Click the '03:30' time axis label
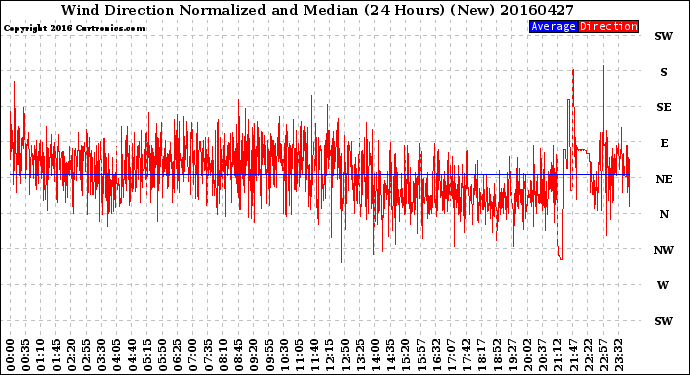The height and width of the screenshot is (375, 690). pyautogui.click(x=102, y=355)
